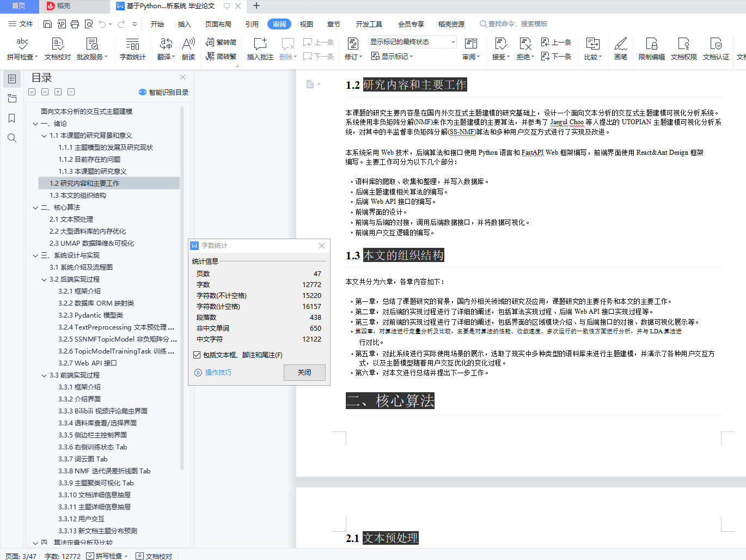Open 文档认证 document certification
This screenshot has height=560, width=746.
coord(716,48)
